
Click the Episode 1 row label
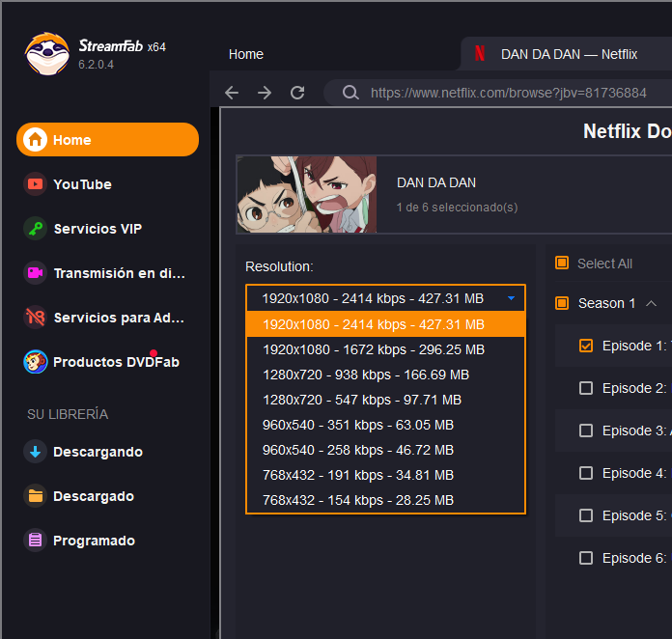[x=634, y=346]
